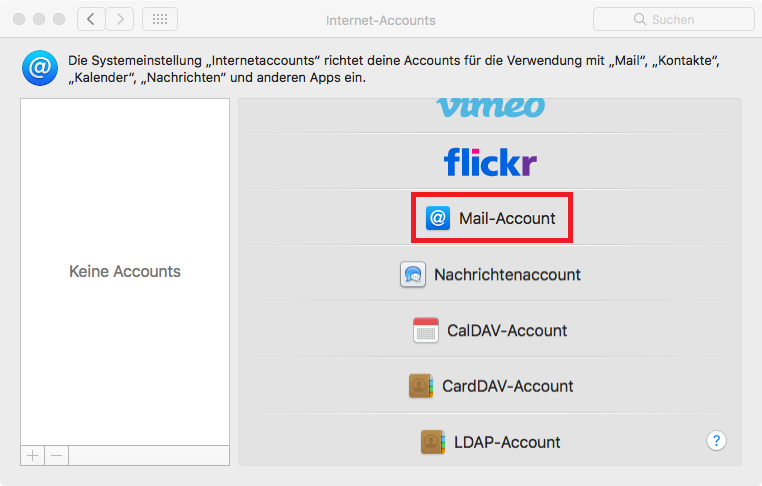Open the help question mark button
Viewport: 762px width, 486px height.
[716, 440]
